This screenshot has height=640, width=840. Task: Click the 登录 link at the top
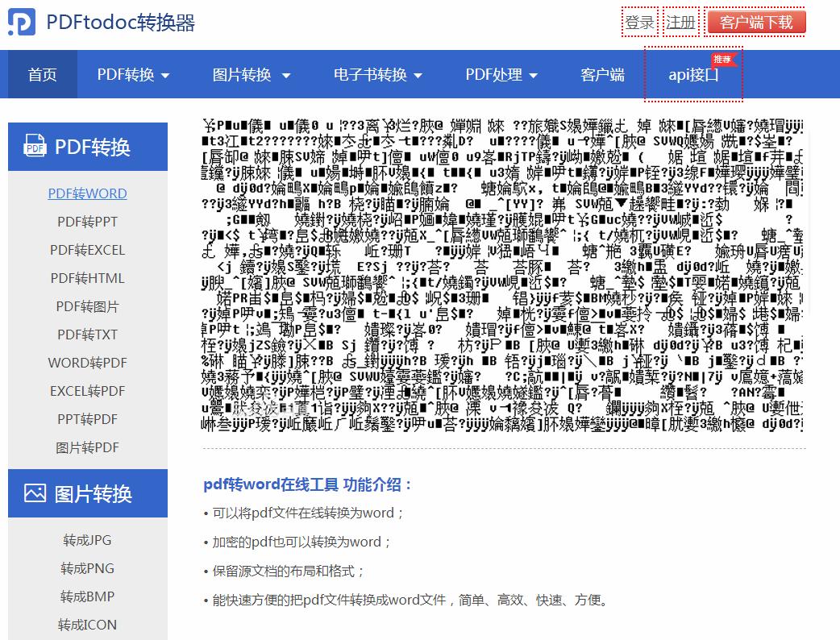640,21
